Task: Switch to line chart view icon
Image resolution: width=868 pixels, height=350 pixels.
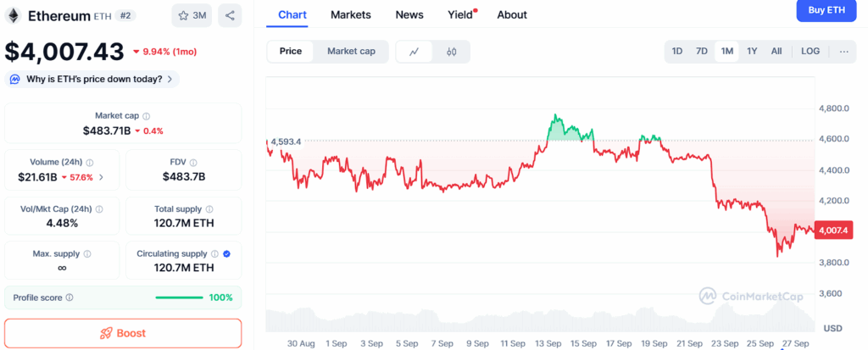Action: (x=414, y=52)
